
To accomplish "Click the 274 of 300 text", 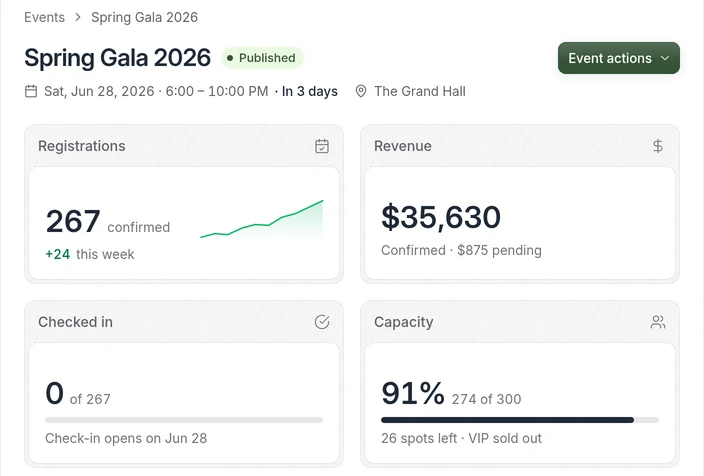I will (x=486, y=399).
